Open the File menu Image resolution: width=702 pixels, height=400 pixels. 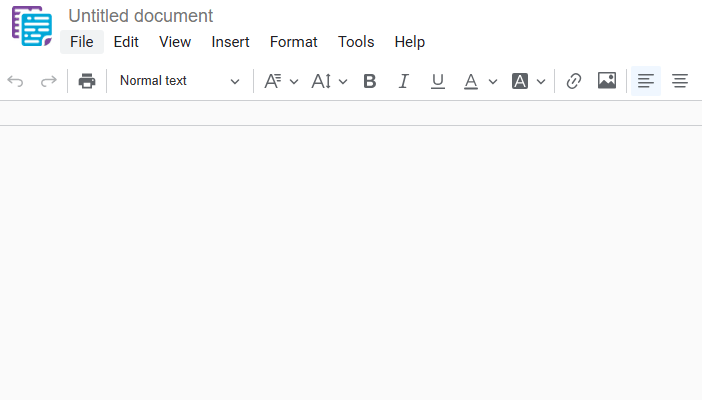[82, 42]
